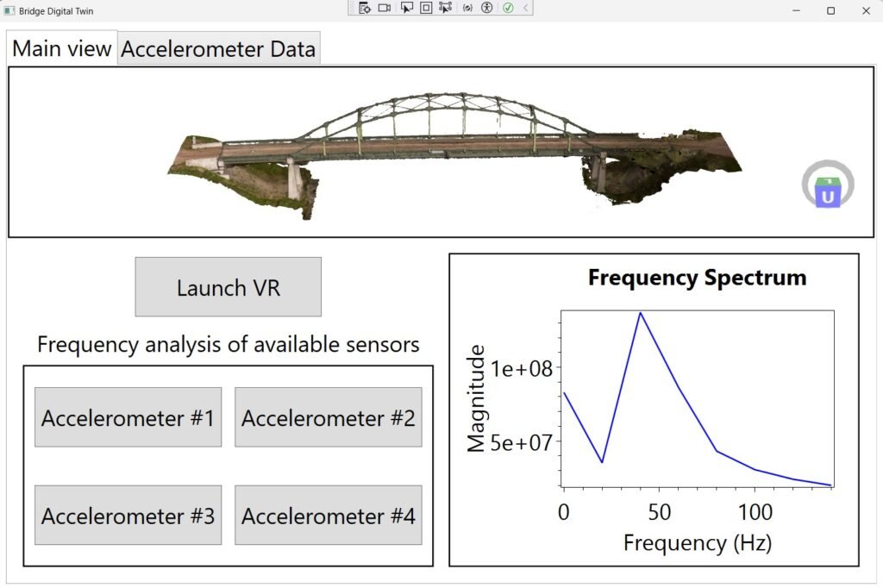
Task: Switch to the Accelerometer Data tab
Action: point(218,49)
